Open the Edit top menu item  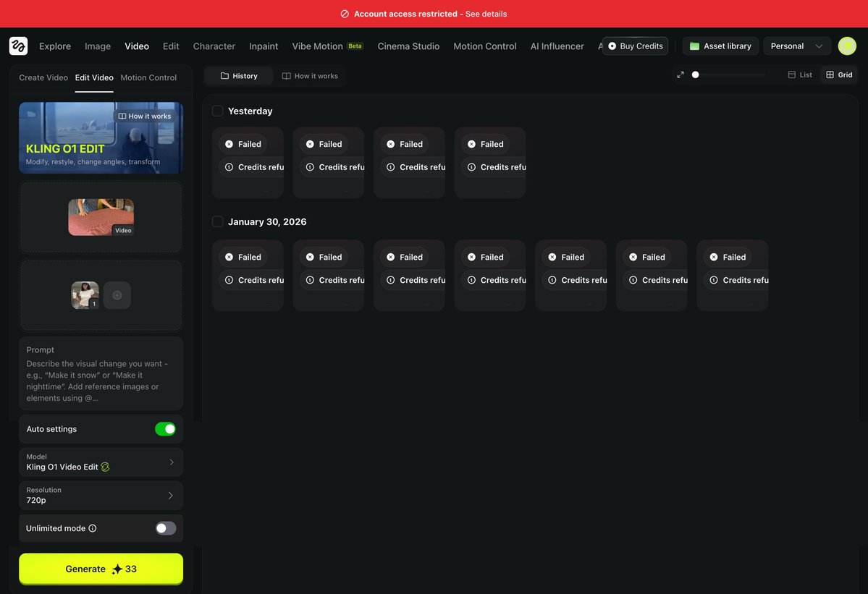[x=171, y=46]
